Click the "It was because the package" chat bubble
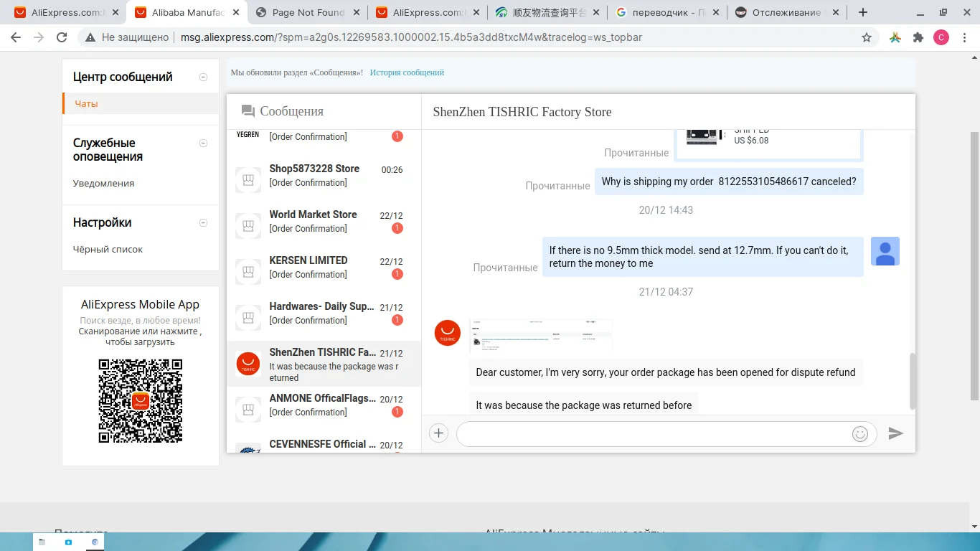 [x=584, y=404]
